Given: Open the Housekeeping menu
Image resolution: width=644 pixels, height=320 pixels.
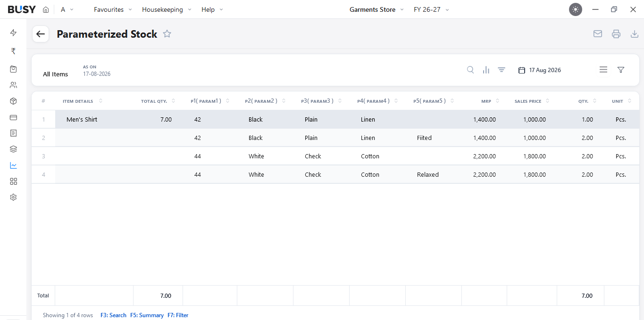Looking at the screenshot, I should click(167, 9).
